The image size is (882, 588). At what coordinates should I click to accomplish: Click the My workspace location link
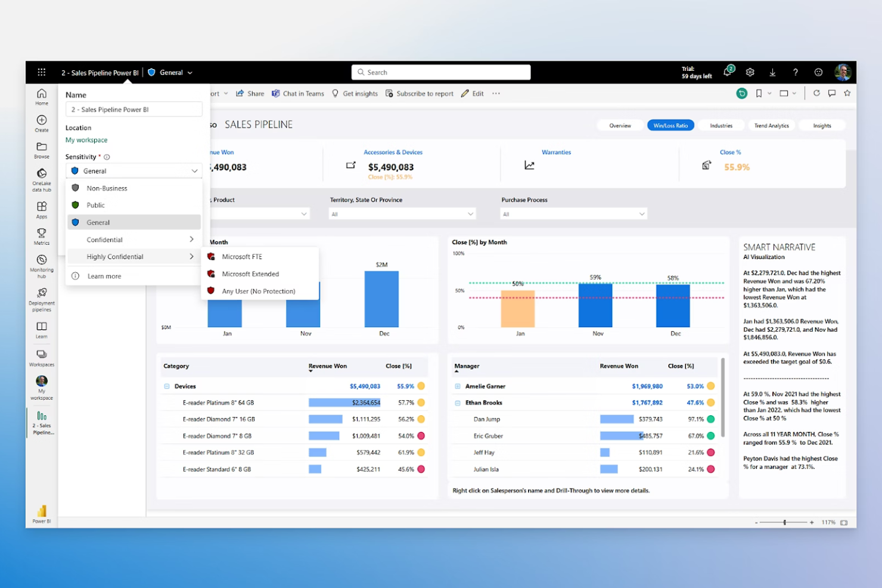(x=86, y=140)
